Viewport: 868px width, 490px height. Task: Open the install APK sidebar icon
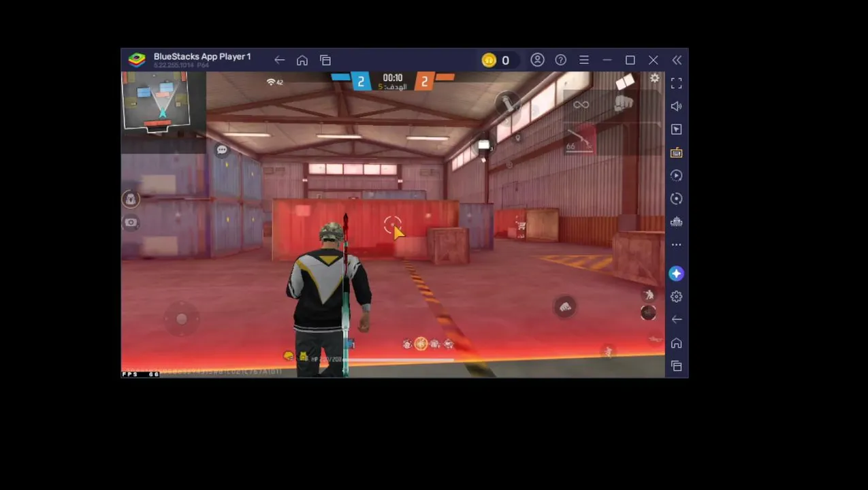point(676,222)
